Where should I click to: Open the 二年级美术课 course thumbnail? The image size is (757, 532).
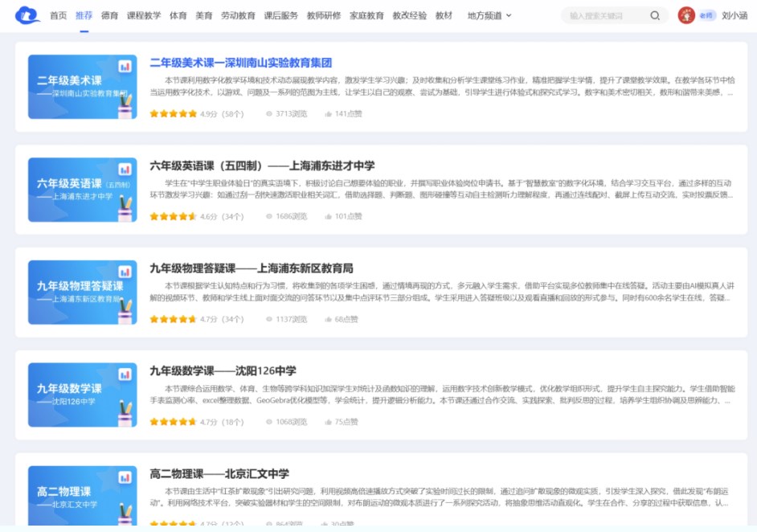[83, 87]
